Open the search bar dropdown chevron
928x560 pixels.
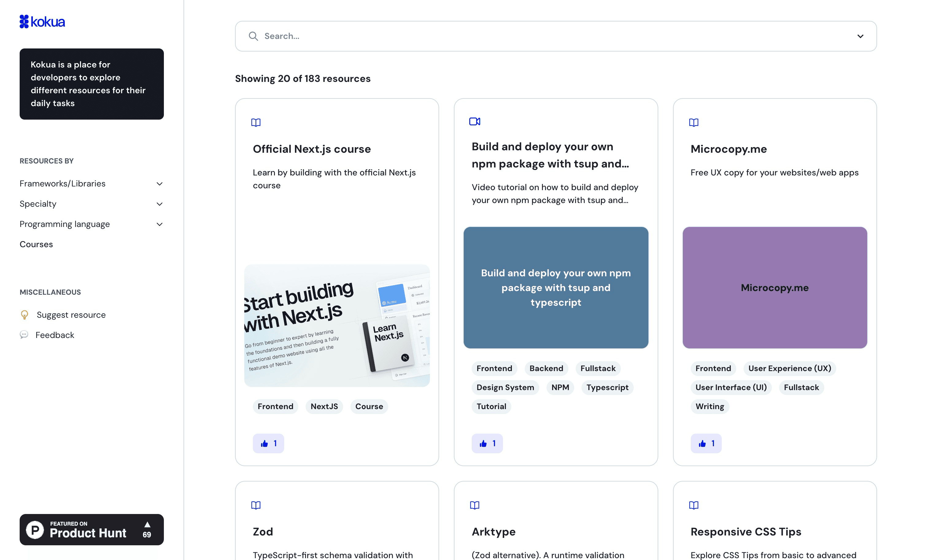[x=860, y=36]
